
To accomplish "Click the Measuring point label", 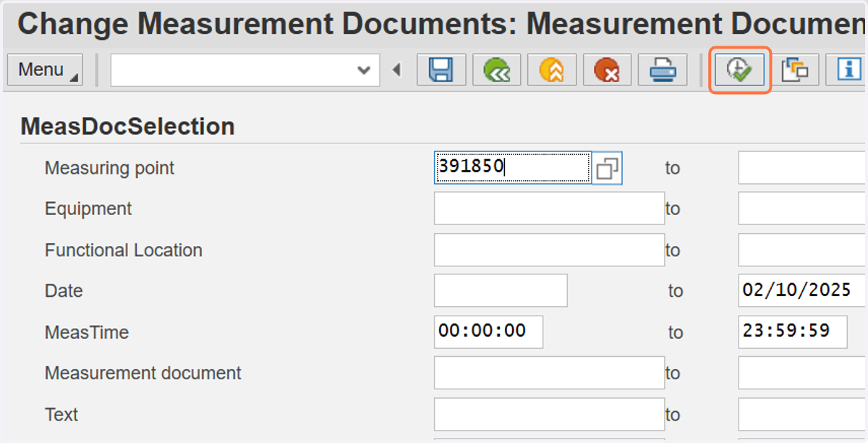I will (110, 168).
